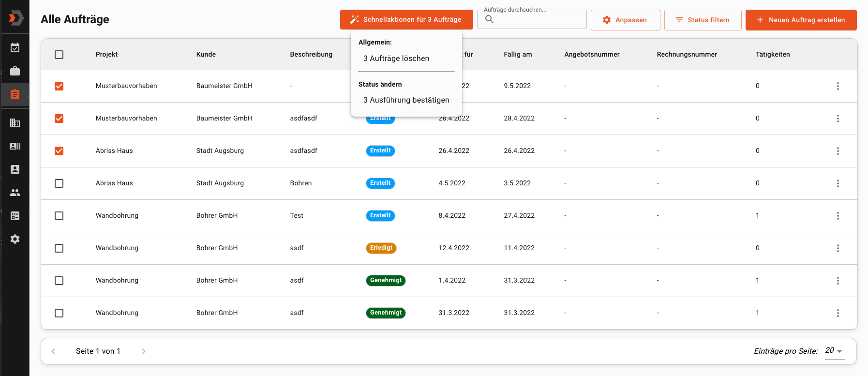Open three-dot menu for the Erledigt order
This screenshot has width=868, height=376.
pyautogui.click(x=838, y=248)
